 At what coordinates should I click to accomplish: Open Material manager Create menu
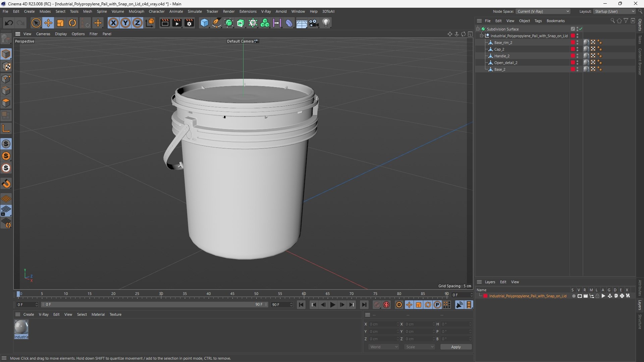click(29, 314)
